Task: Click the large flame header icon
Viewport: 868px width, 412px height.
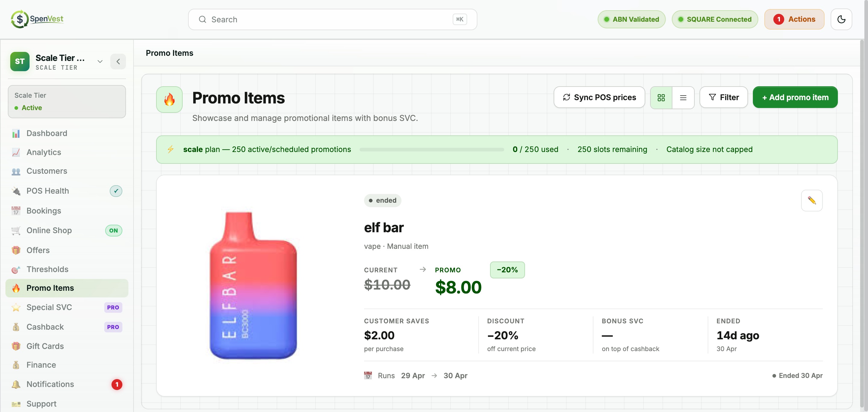Action: coord(169,100)
